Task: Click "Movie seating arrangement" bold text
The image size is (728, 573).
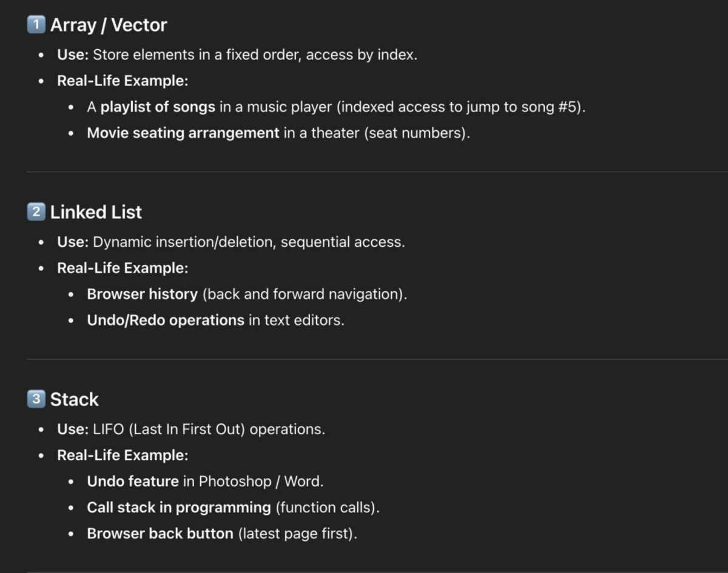Action: [183, 133]
